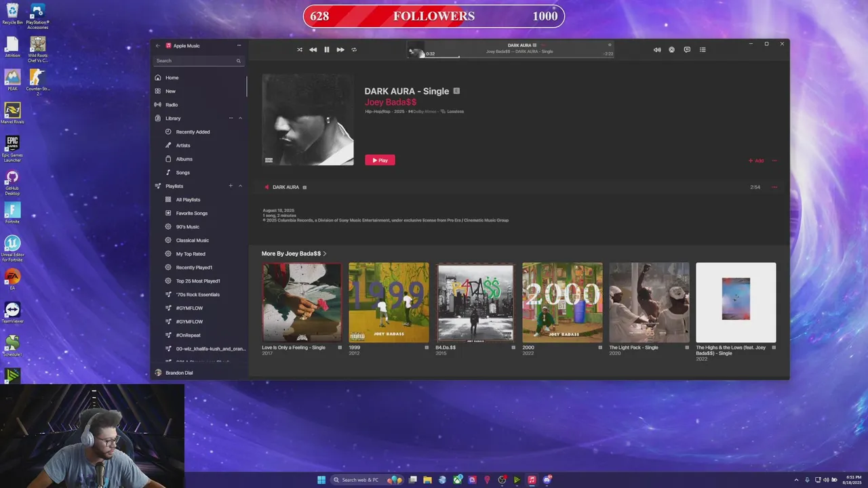The height and width of the screenshot is (488, 868).
Task: Add album to library with Add
Action: pyautogui.click(x=756, y=161)
